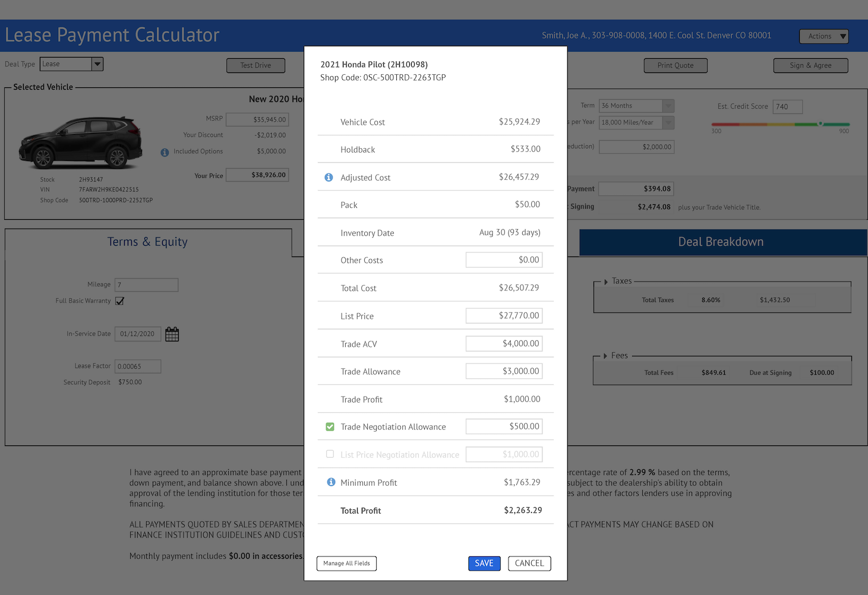The height and width of the screenshot is (595, 868).
Task: Switch to the Terms & Equity tab
Action: click(x=147, y=242)
